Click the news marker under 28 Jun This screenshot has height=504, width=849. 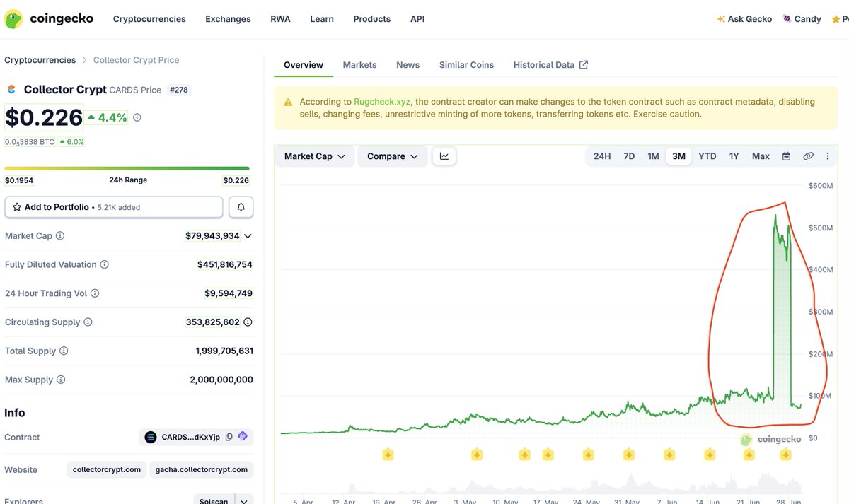(785, 455)
